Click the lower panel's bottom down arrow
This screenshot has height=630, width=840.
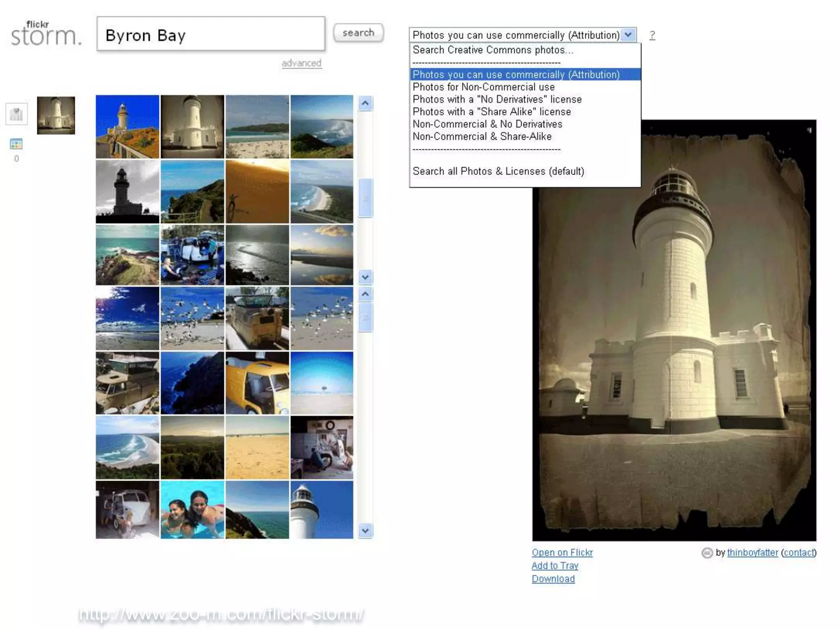pos(365,531)
